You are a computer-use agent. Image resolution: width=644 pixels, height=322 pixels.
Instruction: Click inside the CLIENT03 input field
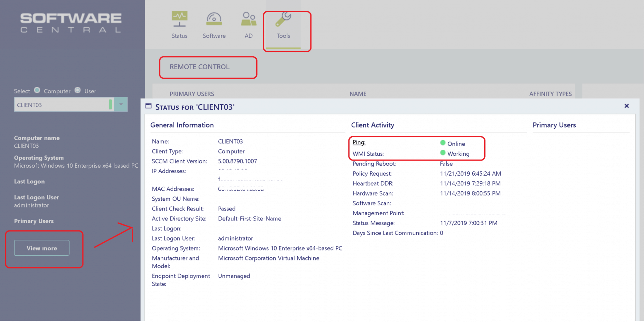pyautogui.click(x=58, y=104)
